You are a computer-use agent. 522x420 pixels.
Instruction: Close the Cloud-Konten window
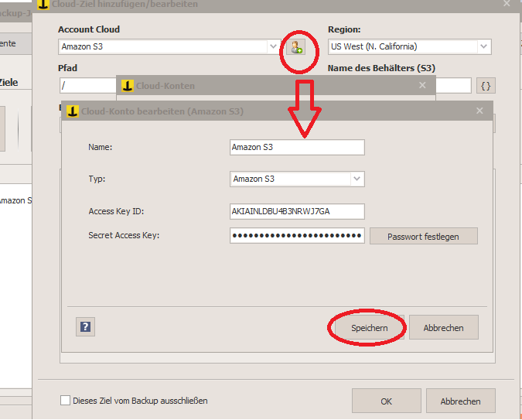tap(422, 85)
